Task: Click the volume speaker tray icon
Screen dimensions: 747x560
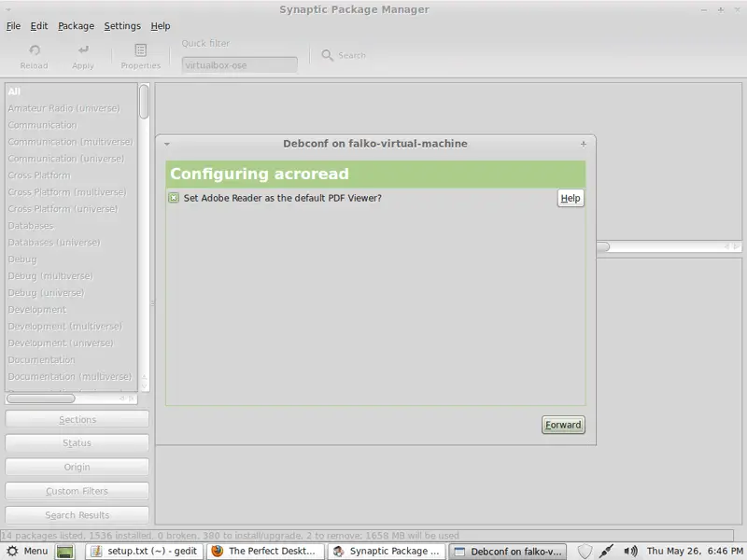Action: 631,552
